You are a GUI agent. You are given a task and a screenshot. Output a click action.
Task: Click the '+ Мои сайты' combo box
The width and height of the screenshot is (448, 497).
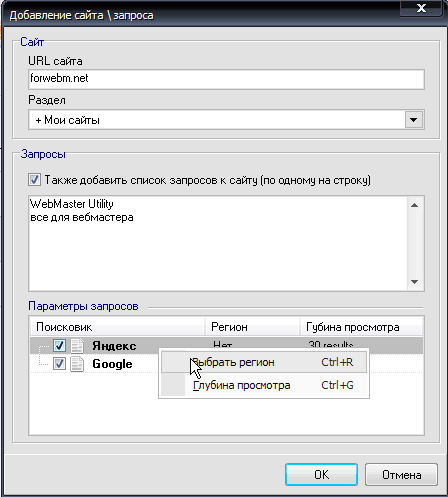tap(226, 120)
